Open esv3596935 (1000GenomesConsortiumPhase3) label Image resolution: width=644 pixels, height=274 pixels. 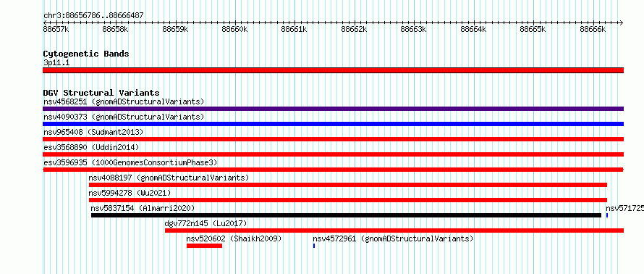coord(130,162)
